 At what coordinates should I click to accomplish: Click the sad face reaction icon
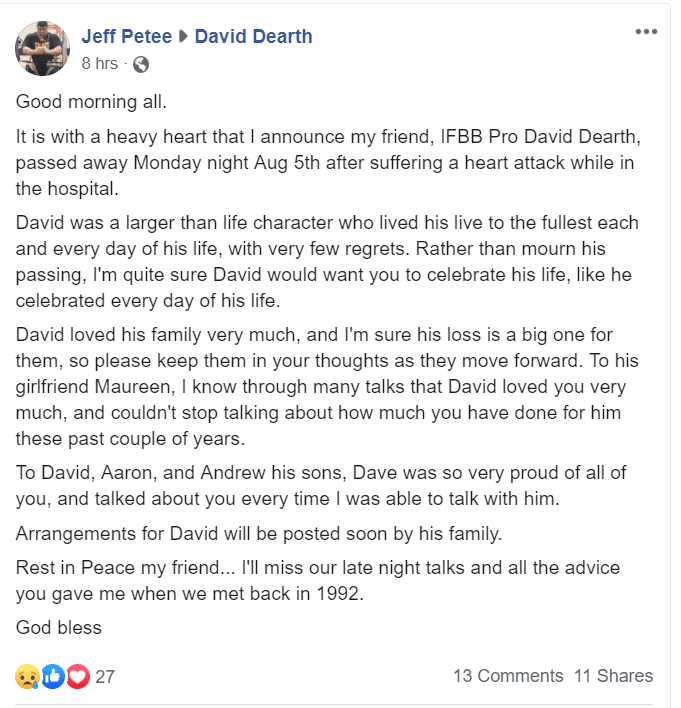[27, 677]
